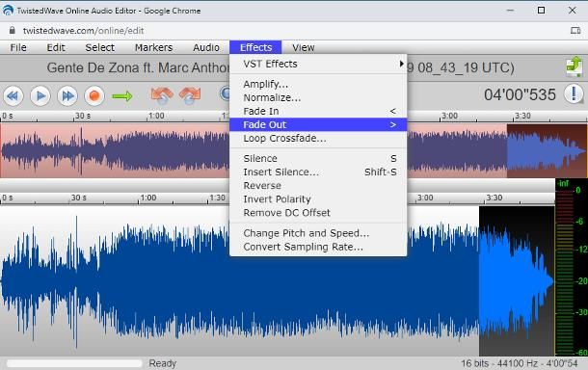The height and width of the screenshot is (370, 588).
Task: Open the File menu
Action: click(x=18, y=47)
